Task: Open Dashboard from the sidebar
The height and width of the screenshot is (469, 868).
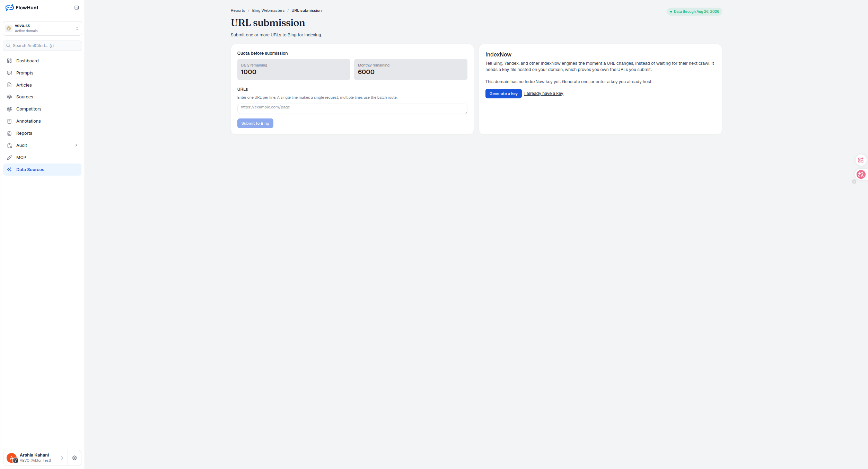Action: [42, 61]
